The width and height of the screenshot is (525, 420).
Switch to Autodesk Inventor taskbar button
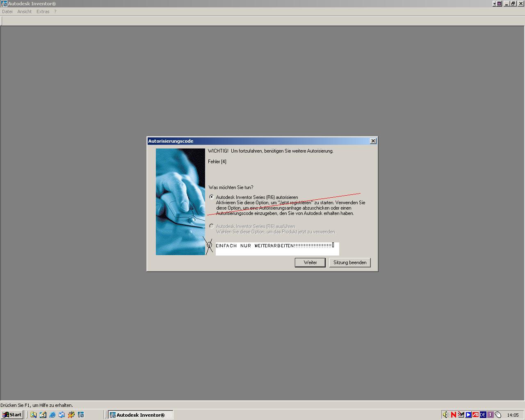point(140,415)
